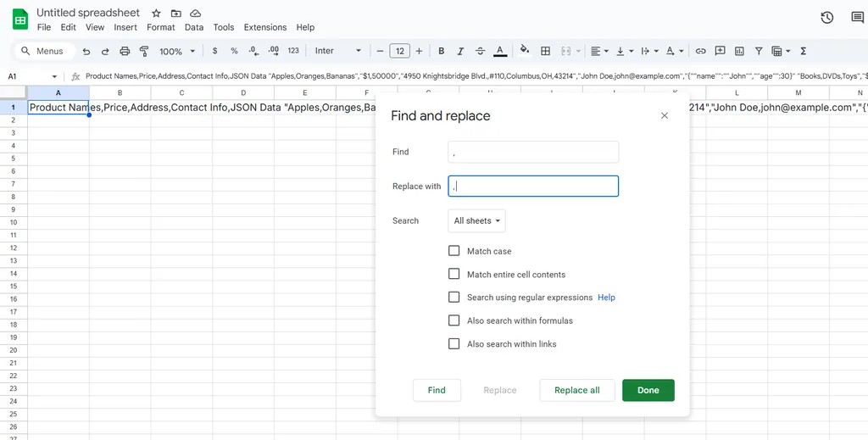Open version history clock icon
Screen dimensions: 868x440
pyautogui.click(x=827, y=18)
